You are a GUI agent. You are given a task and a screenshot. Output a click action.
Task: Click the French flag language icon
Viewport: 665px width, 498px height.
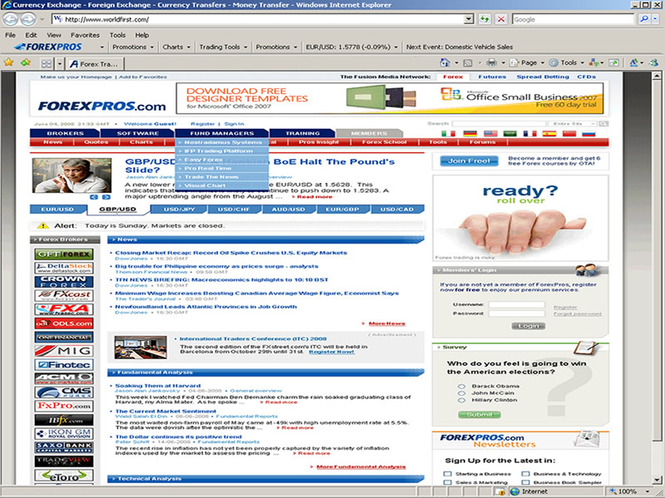click(x=530, y=134)
